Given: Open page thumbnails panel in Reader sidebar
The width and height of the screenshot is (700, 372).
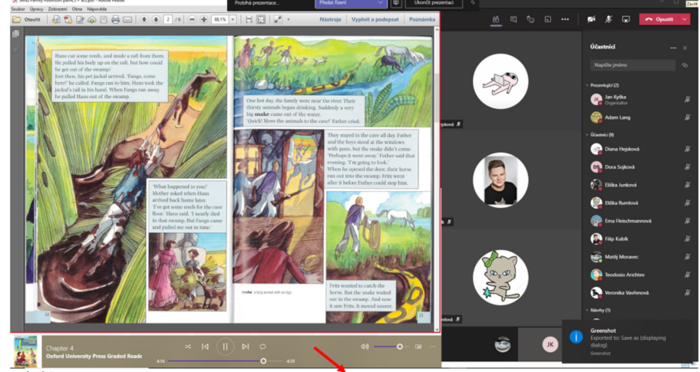Looking at the screenshot, I should click(16, 34).
